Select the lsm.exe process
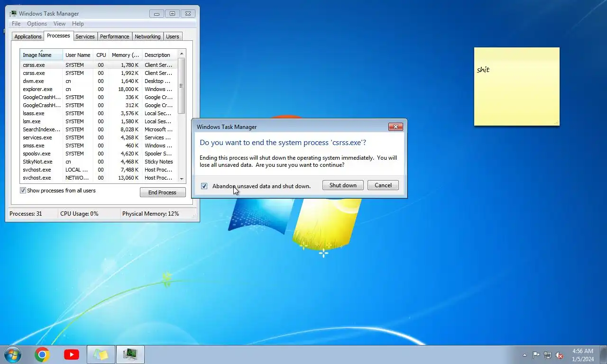Viewport: 607px width, 364px height. coord(99,121)
